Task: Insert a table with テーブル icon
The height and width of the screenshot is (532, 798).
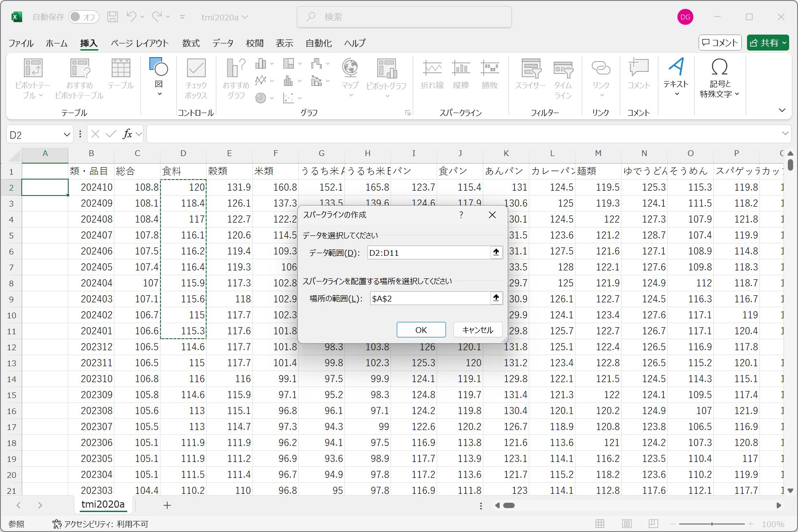Action: 121,74
